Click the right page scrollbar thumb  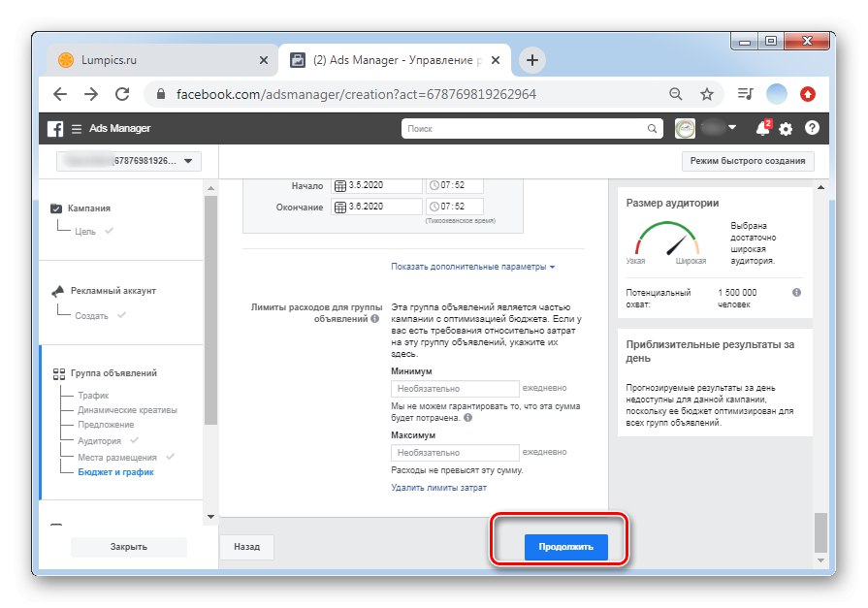point(820,532)
